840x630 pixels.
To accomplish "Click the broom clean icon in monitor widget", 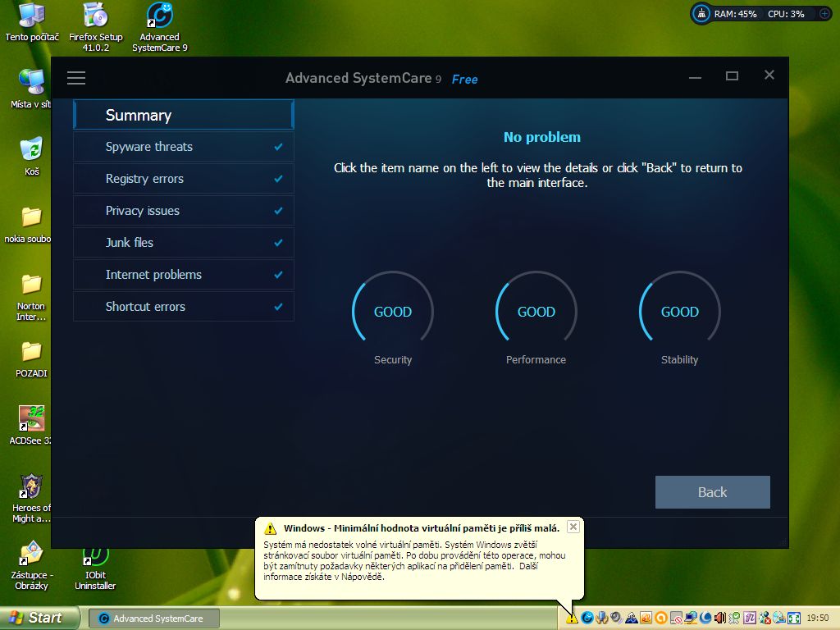I will pos(701,14).
